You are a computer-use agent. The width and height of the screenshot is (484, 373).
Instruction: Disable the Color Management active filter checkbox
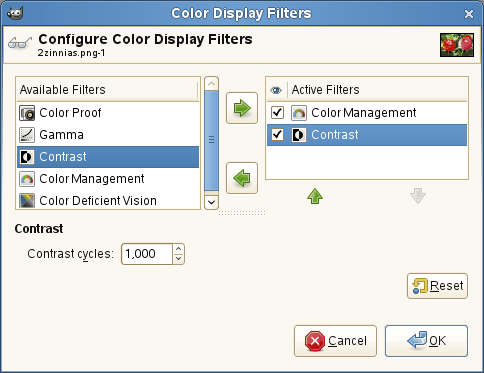point(278,113)
